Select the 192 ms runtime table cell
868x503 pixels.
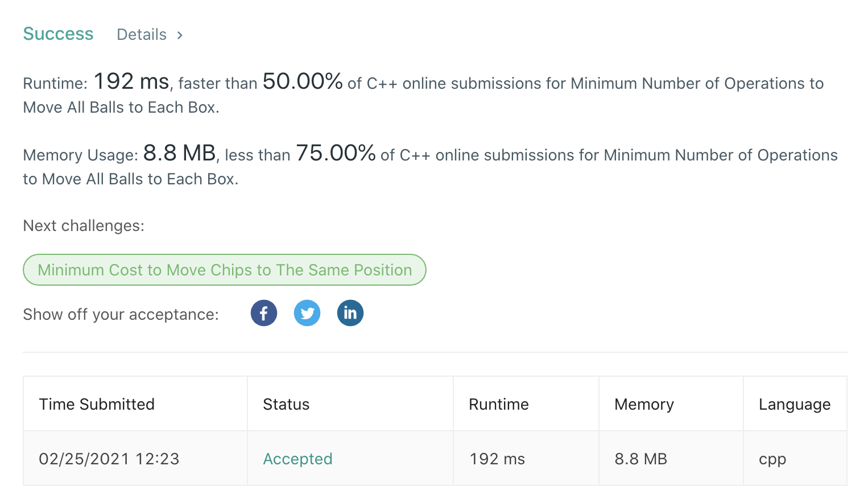[x=497, y=459]
